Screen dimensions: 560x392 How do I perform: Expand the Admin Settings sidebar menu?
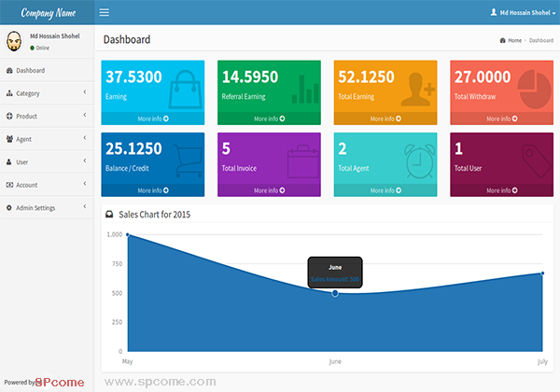click(47, 207)
